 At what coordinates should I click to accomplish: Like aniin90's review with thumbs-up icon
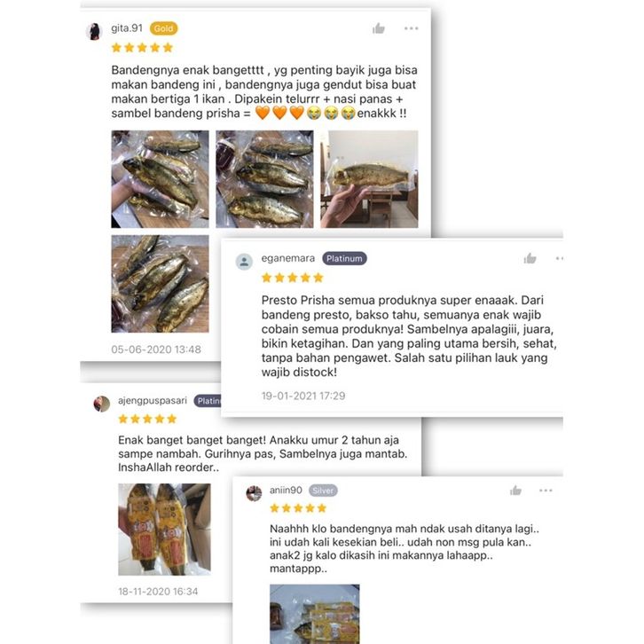tap(515, 491)
